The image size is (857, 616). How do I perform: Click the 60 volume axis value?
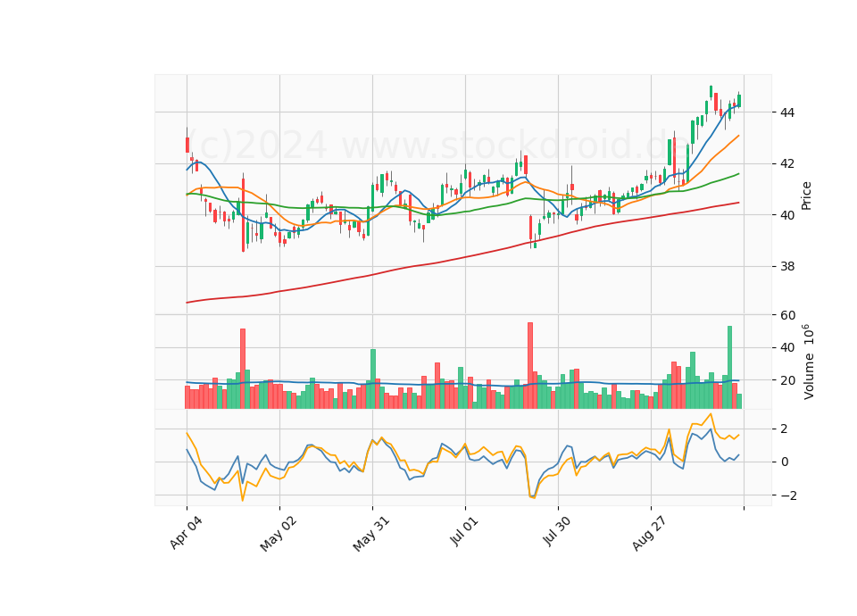pyautogui.click(x=787, y=315)
